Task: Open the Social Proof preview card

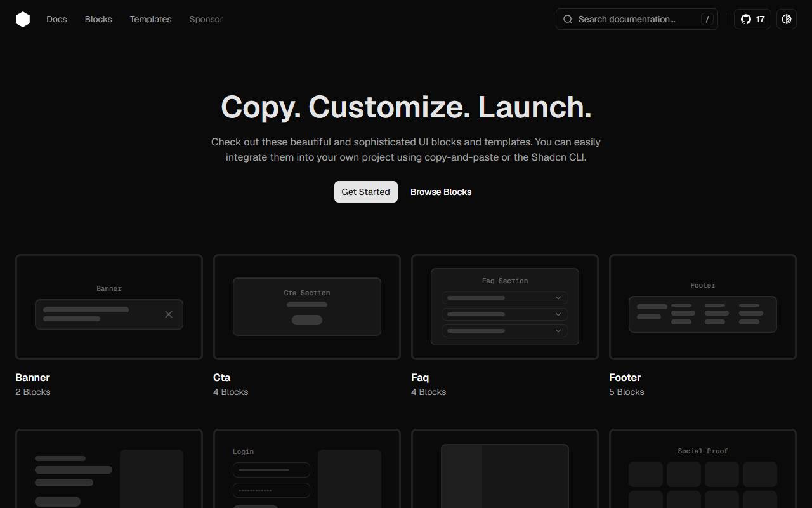Action: tap(703, 469)
